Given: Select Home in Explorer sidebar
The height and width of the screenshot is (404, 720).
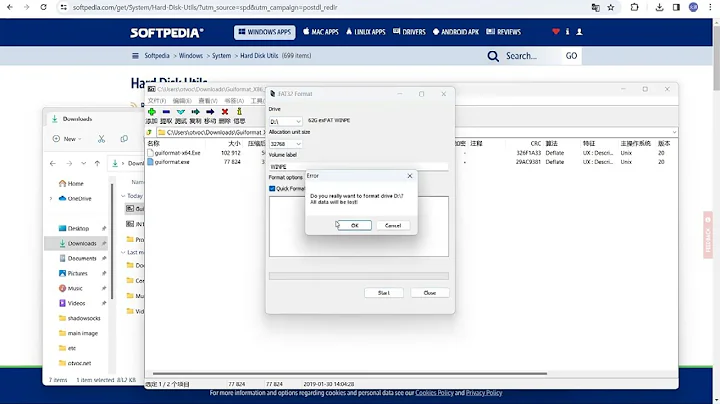Looking at the screenshot, I should (x=71, y=184).
